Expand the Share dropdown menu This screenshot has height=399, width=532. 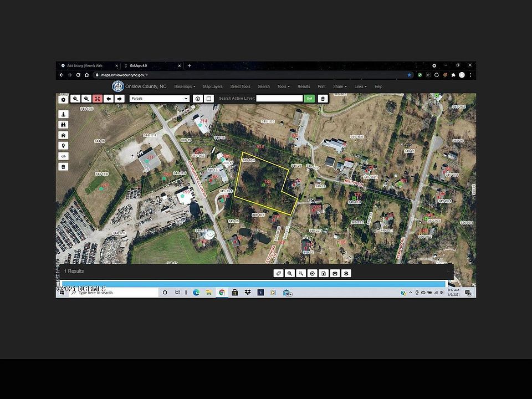click(340, 86)
